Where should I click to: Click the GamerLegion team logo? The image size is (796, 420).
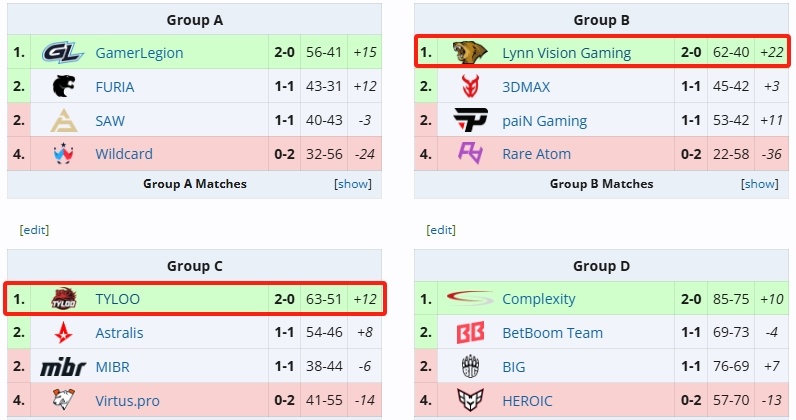[x=63, y=52]
